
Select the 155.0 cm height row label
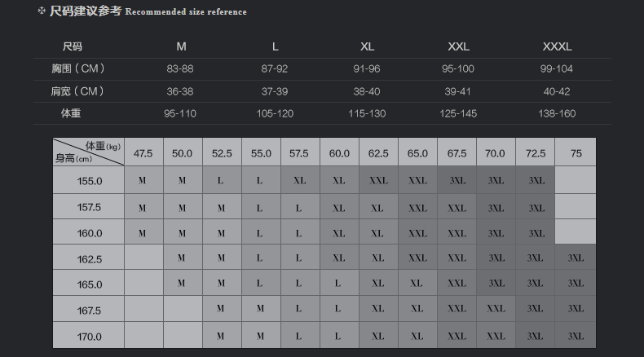89,181
